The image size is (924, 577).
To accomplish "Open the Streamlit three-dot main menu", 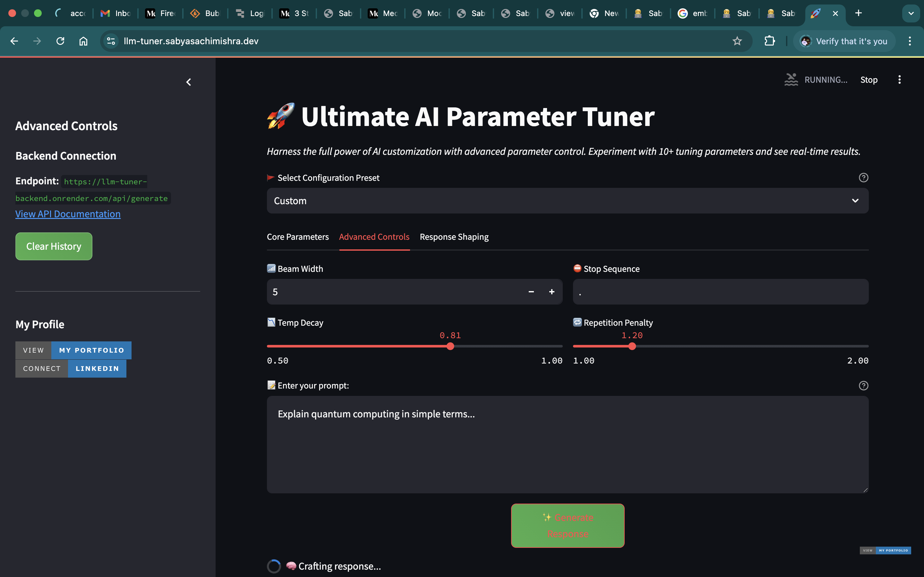I will (x=899, y=80).
